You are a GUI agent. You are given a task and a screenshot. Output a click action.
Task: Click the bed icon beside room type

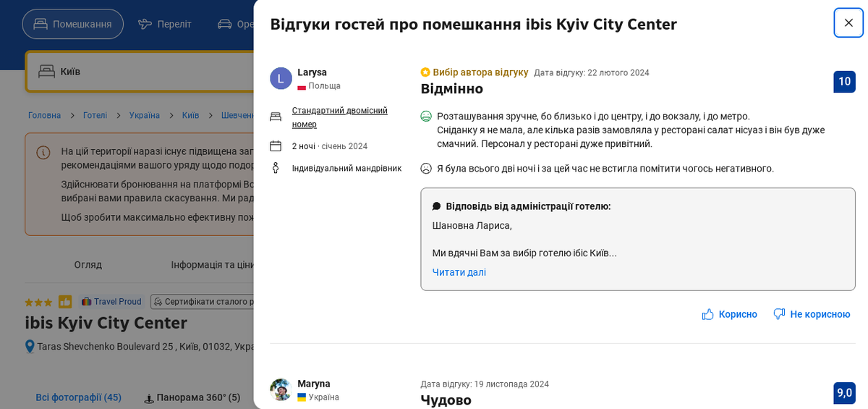[x=276, y=117]
